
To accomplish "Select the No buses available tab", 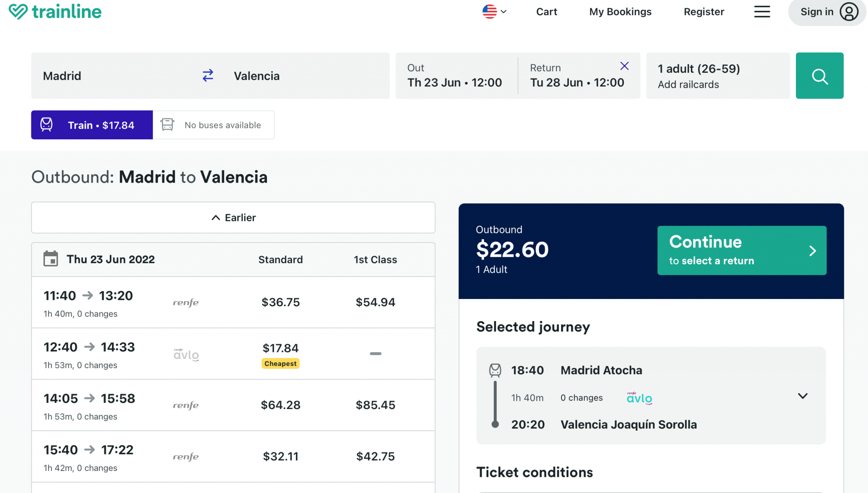I will coord(214,125).
